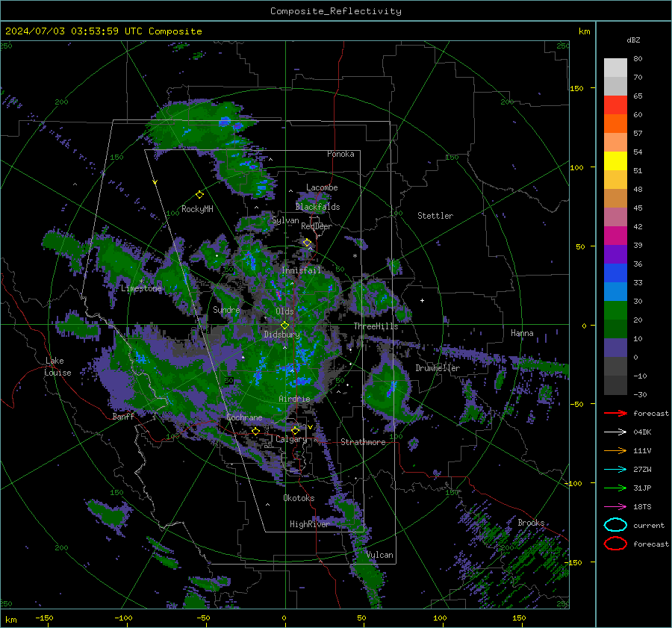
Task: Click the Airdrie city label
Action: coord(294,399)
